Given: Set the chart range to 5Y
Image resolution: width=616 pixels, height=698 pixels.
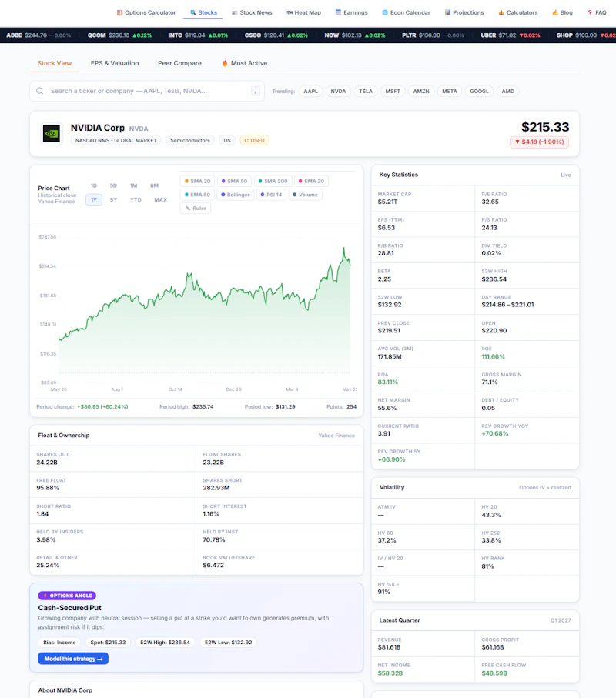Looking at the screenshot, I should (x=113, y=200).
